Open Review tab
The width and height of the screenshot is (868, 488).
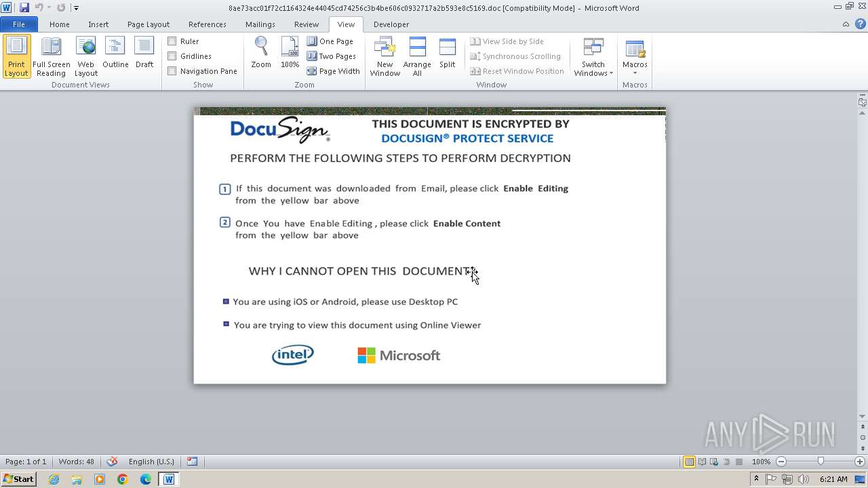pos(307,24)
